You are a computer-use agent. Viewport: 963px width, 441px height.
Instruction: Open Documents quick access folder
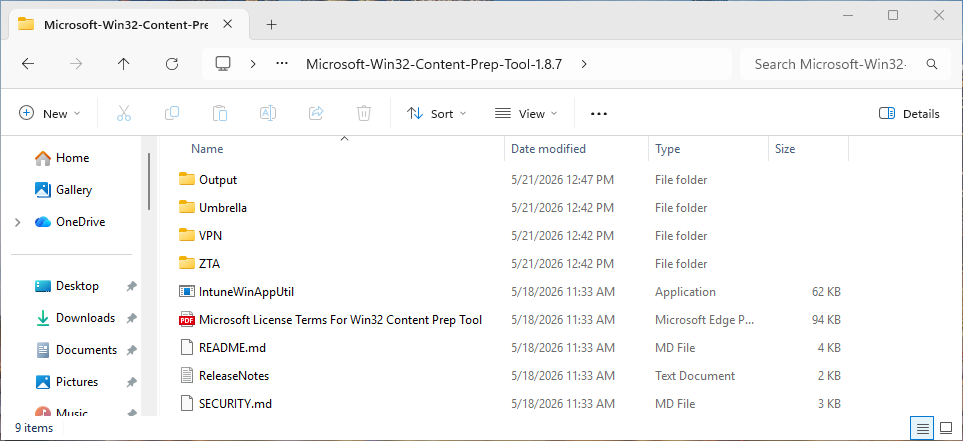coord(76,349)
